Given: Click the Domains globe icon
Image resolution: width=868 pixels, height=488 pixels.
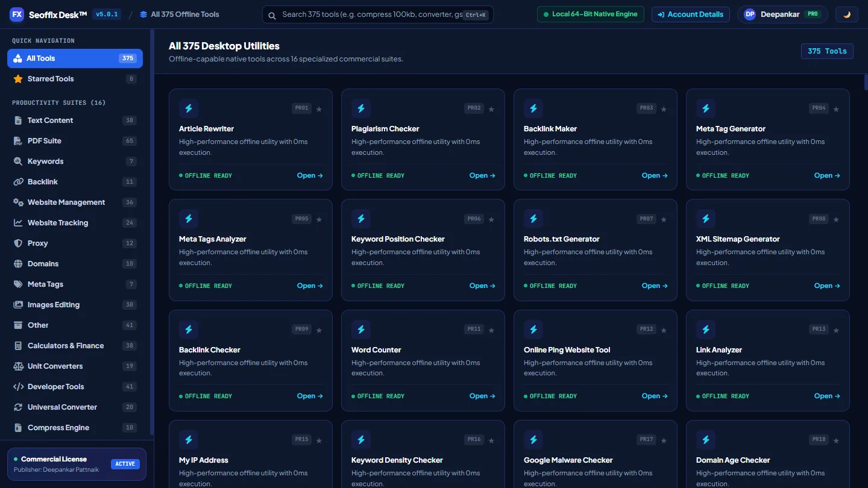Looking at the screenshot, I should click(18, 264).
